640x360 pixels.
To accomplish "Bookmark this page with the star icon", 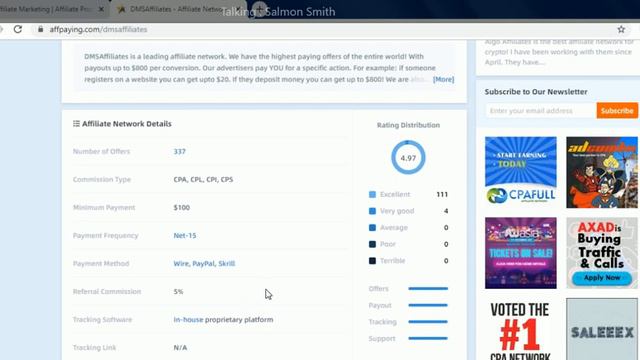I will pyautogui.click(x=621, y=29).
